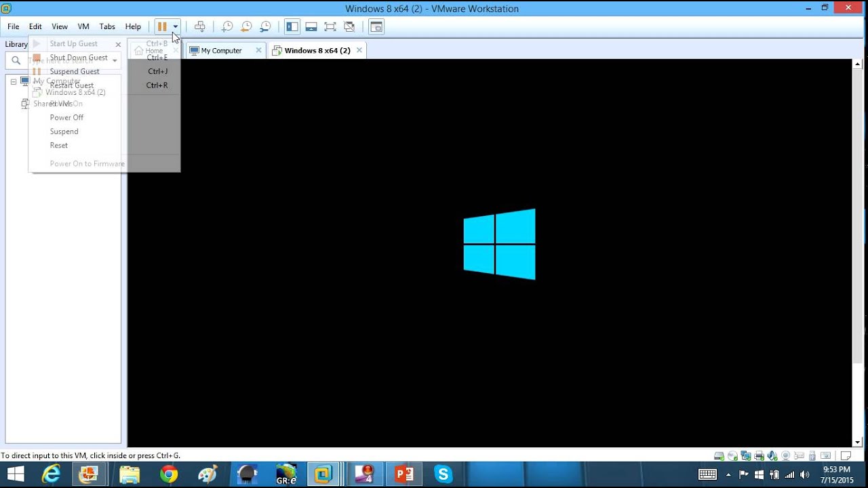The height and width of the screenshot is (488, 868).
Task: Open PowerPoint from the taskbar
Action: click(404, 474)
